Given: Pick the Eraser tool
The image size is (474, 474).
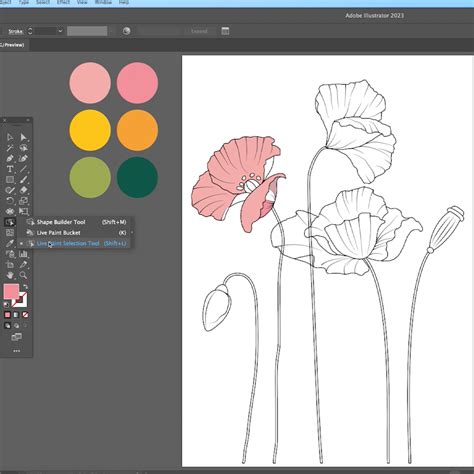Looking at the screenshot, I should coord(23,190).
